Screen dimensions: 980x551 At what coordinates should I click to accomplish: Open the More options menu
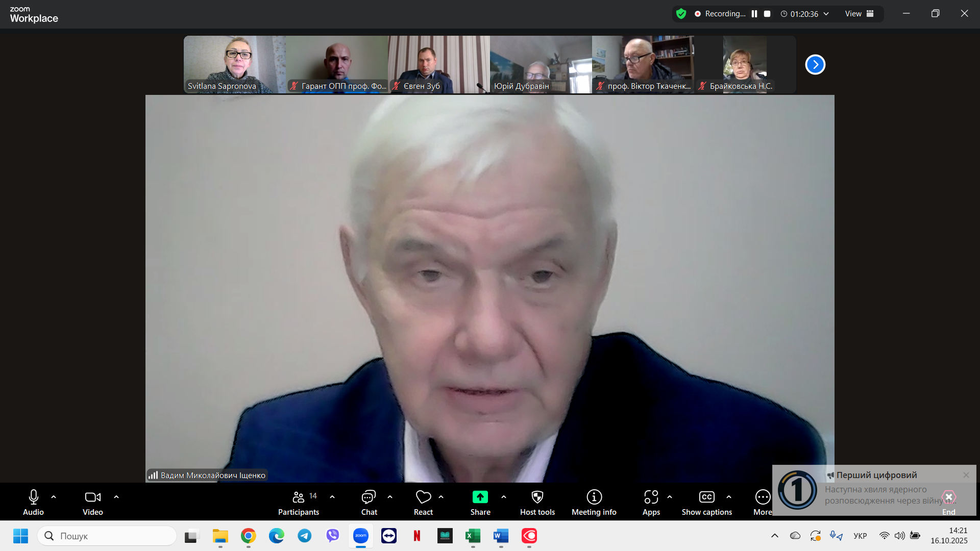pyautogui.click(x=763, y=497)
